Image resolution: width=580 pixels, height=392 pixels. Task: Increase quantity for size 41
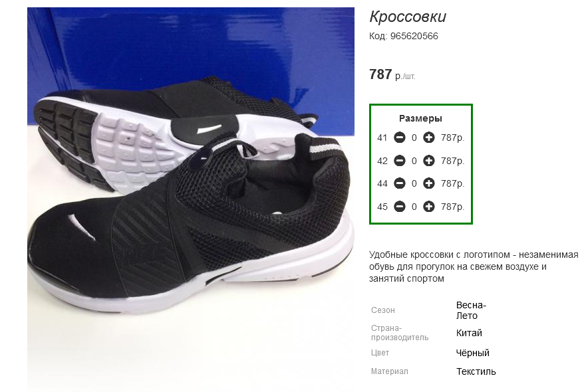(x=429, y=138)
